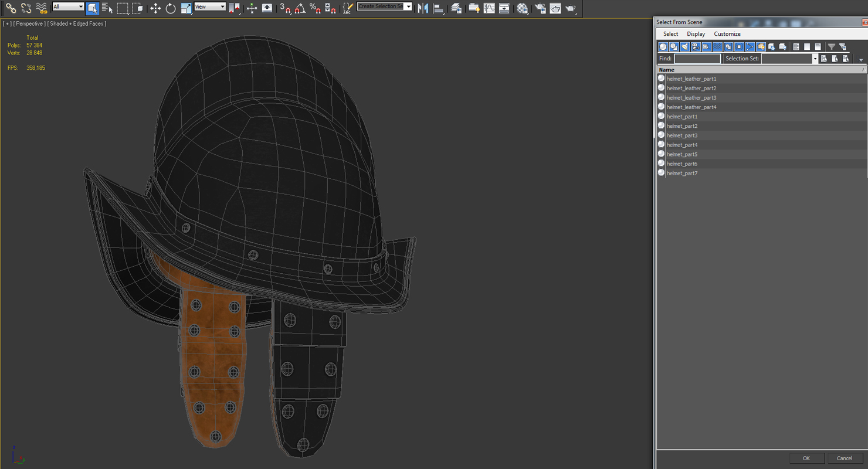Open the viewport [+] menu
The height and width of the screenshot is (469, 868).
coord(7,23)
